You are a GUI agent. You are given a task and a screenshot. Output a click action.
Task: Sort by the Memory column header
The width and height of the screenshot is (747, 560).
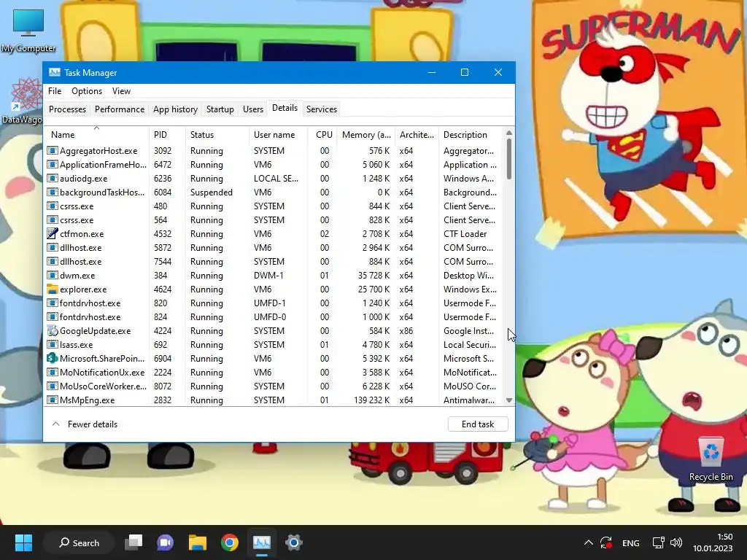click(x=366, y=135)
